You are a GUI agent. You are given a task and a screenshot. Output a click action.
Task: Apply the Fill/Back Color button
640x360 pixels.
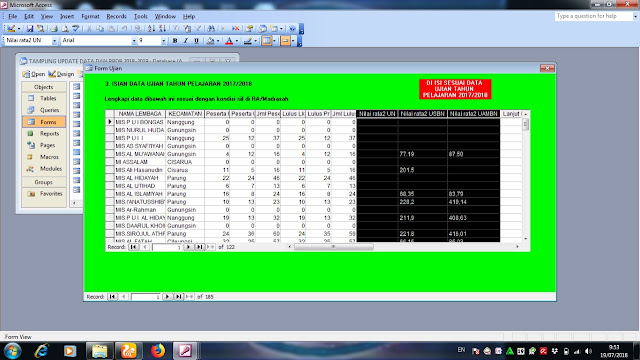click(210, 40)
